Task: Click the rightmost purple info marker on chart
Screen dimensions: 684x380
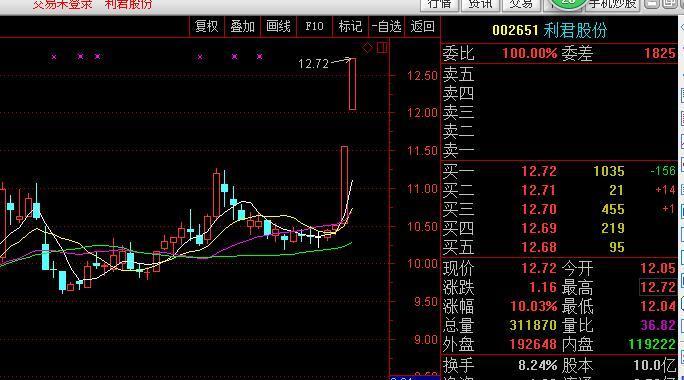Action: click(x=260, y=57)
